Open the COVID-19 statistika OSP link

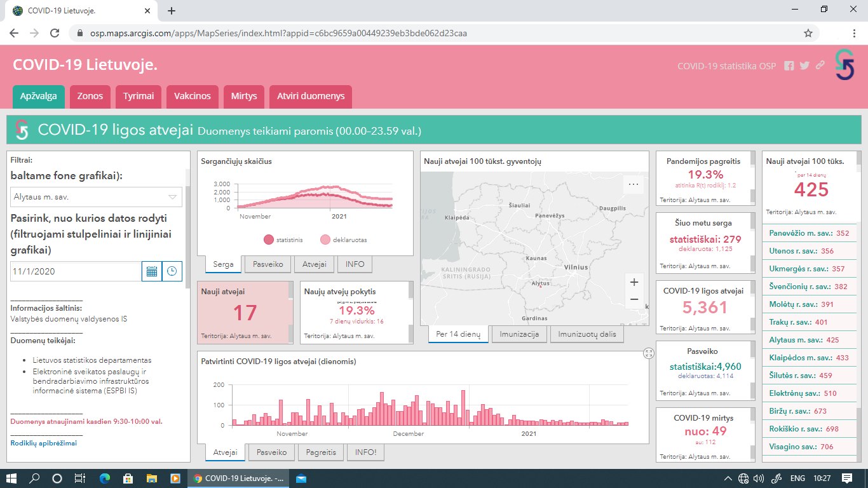(727, 65)
